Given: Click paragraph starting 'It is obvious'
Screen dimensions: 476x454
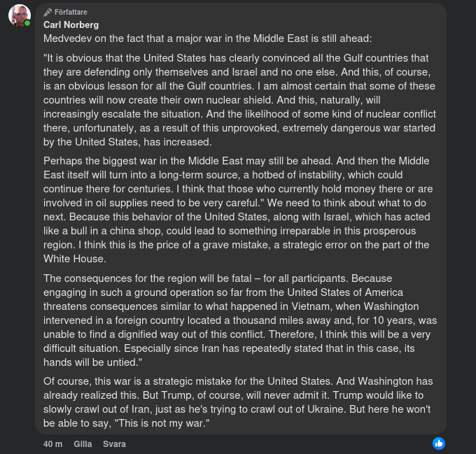Looking at the screenshot, I should point(238,100).
